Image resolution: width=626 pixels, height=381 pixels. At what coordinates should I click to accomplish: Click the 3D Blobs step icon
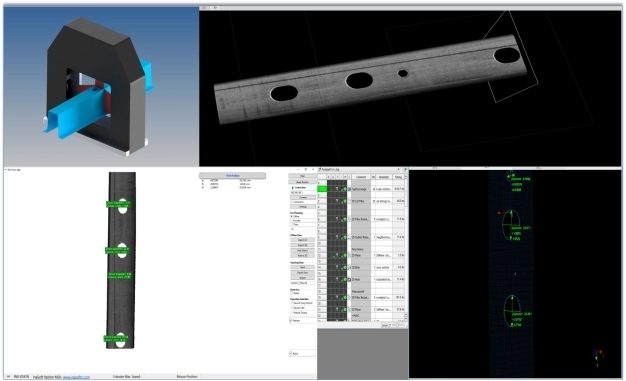349,267
